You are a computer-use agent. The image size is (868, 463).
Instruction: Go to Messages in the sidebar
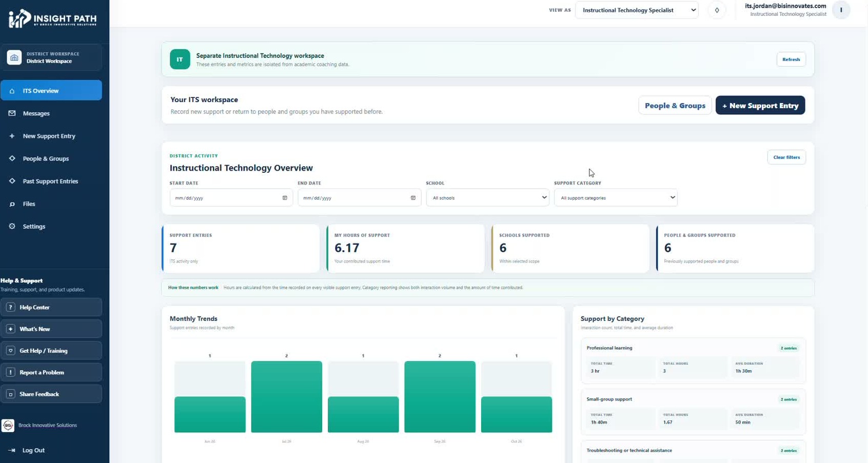click(51, 113)
